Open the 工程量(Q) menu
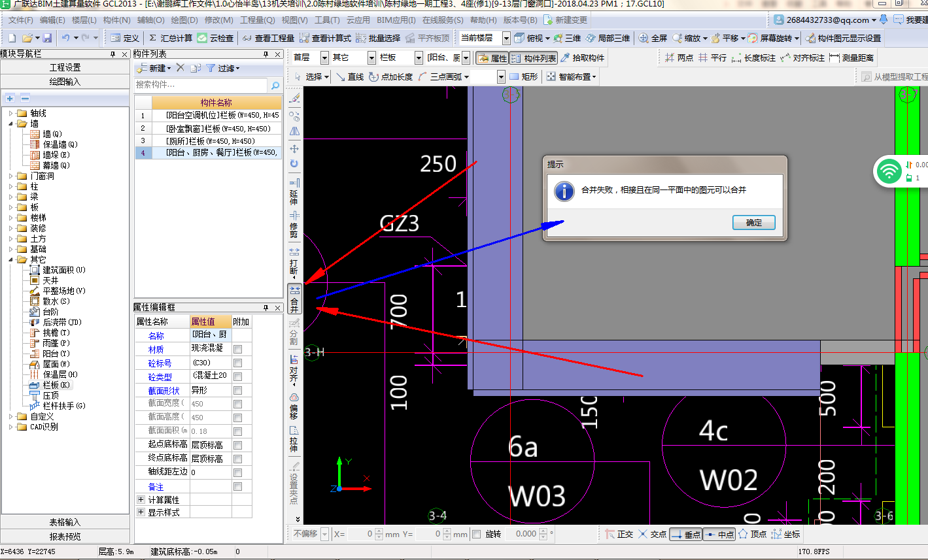The height and width of the screenshot is (560, 928). tap(258, 20)
